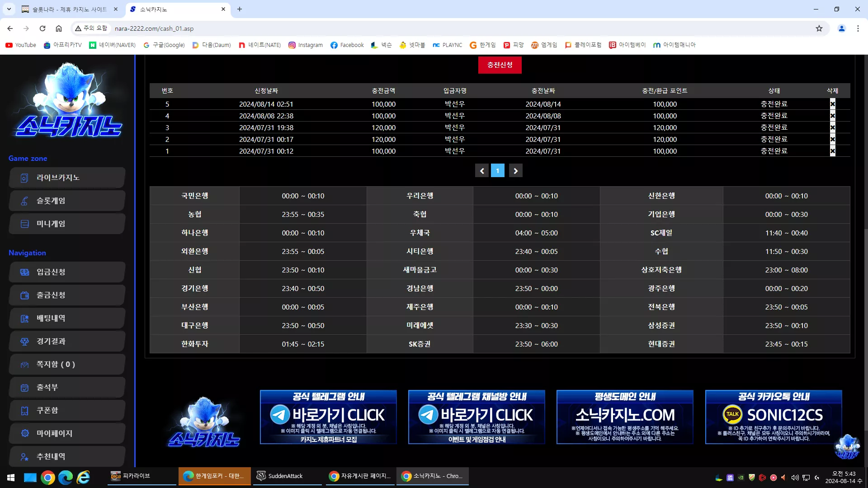
Task: Open the Windows Start menu
Action: click(x=11, y=477)
